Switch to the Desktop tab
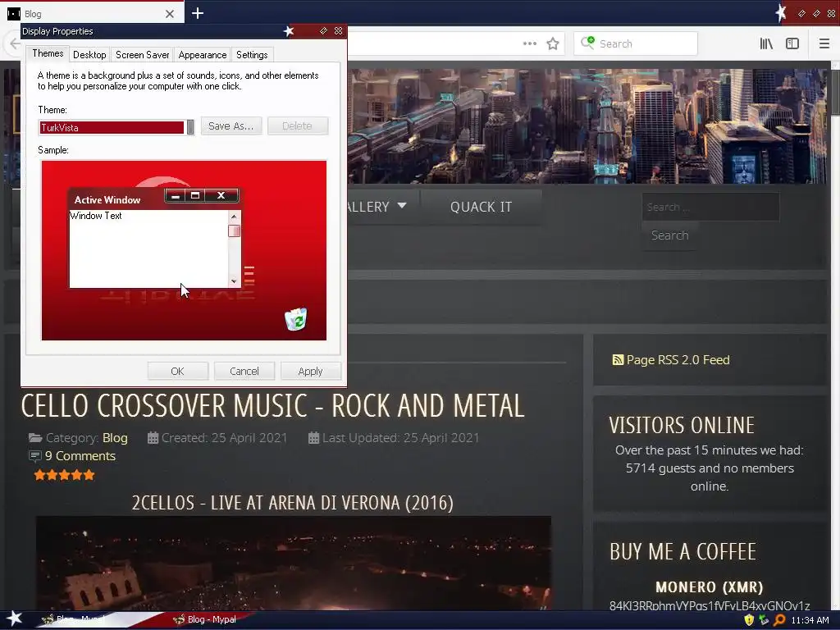 [x=89, y=55]
